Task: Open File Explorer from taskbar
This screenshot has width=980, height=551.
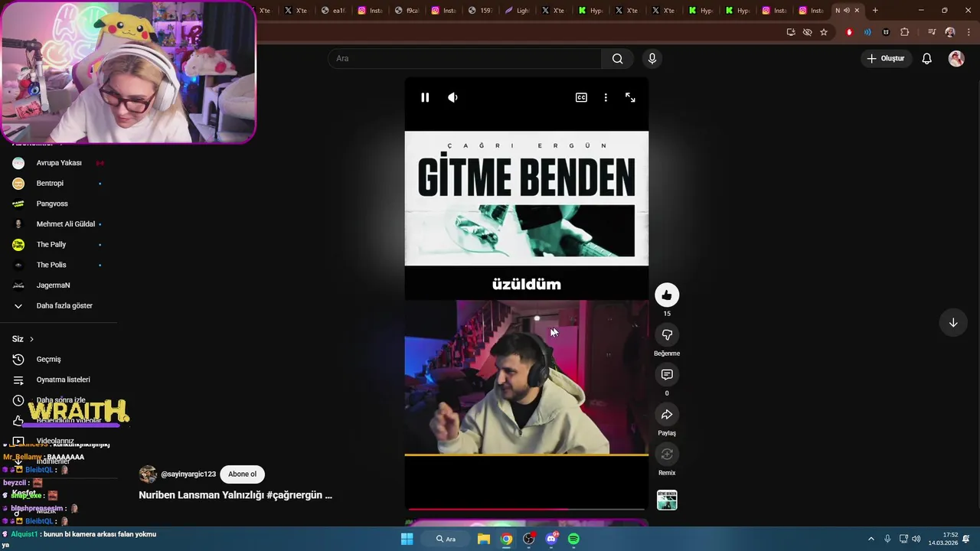Action: click(484, 539)
